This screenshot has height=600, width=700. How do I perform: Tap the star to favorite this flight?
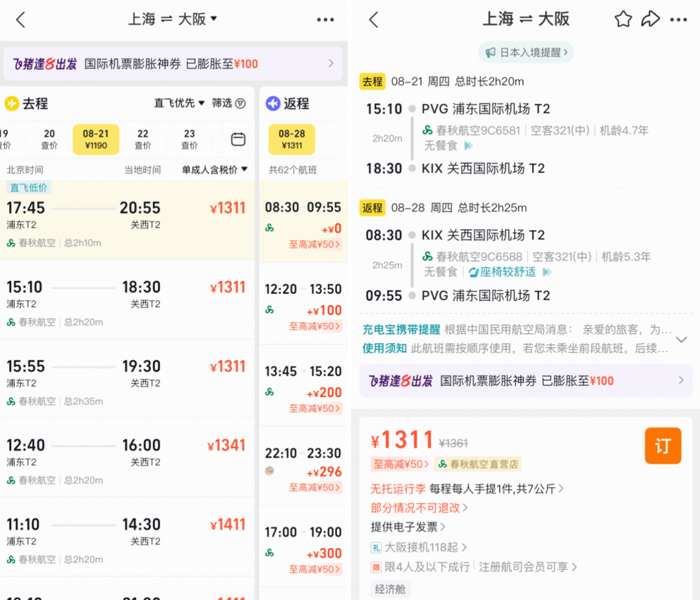[623, 19]
